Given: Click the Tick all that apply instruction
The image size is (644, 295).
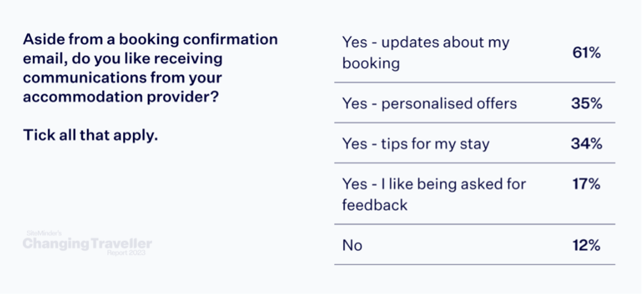Looking at the screenshot, I should 90,135.
